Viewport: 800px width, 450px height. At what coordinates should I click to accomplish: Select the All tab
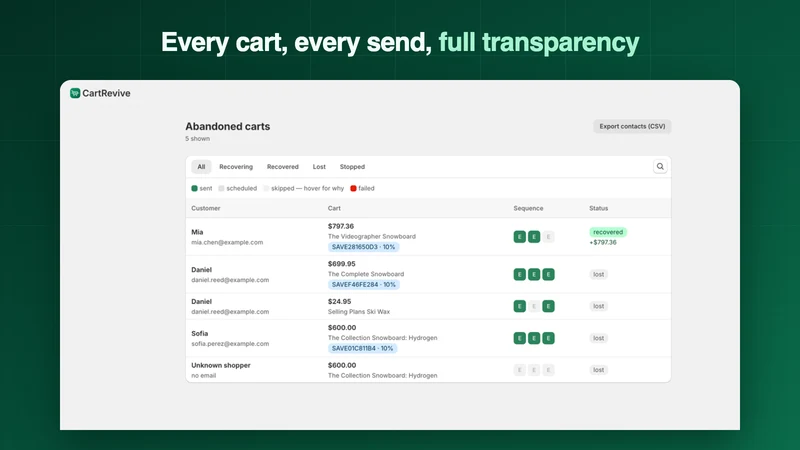tap(201, 167)
